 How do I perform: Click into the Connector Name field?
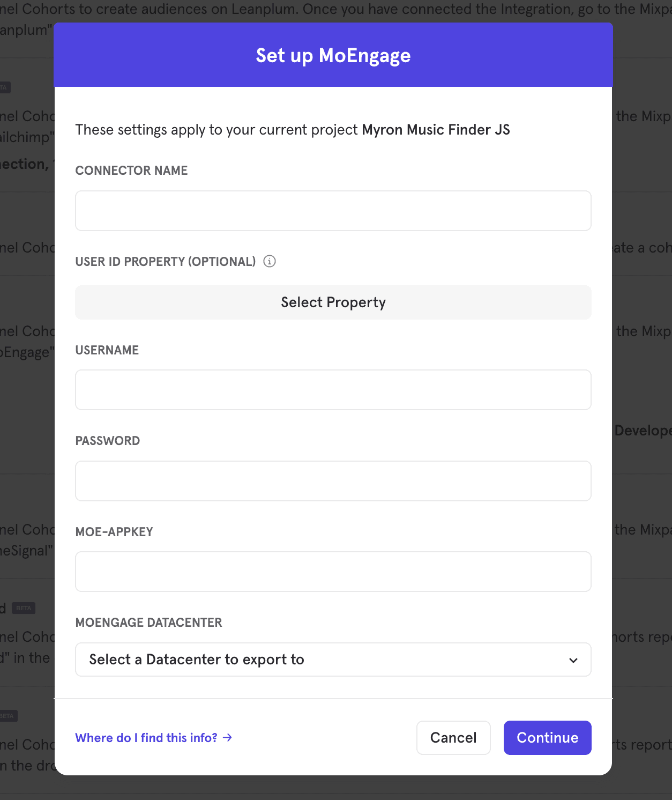tap(333, 211)
